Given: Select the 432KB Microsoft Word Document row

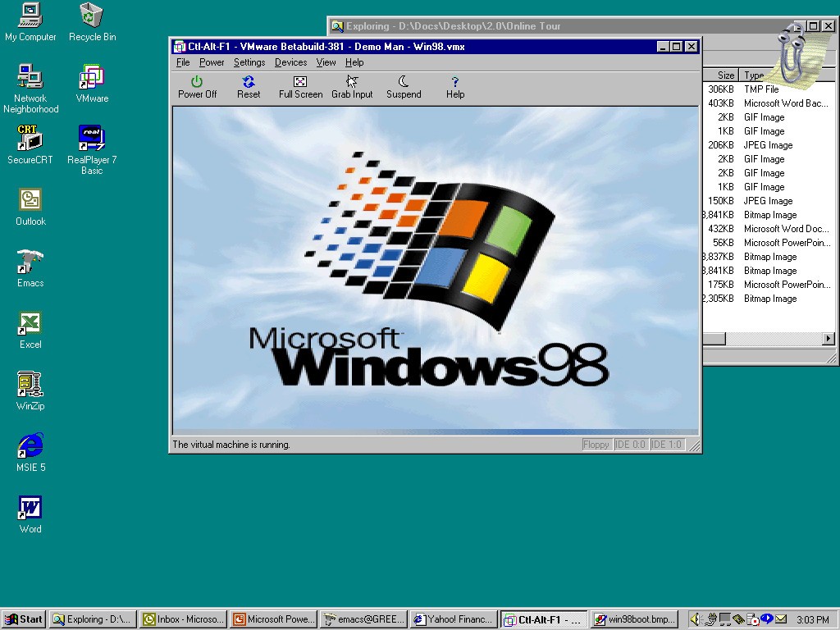Looking at the screenshot, I should 769,229.
